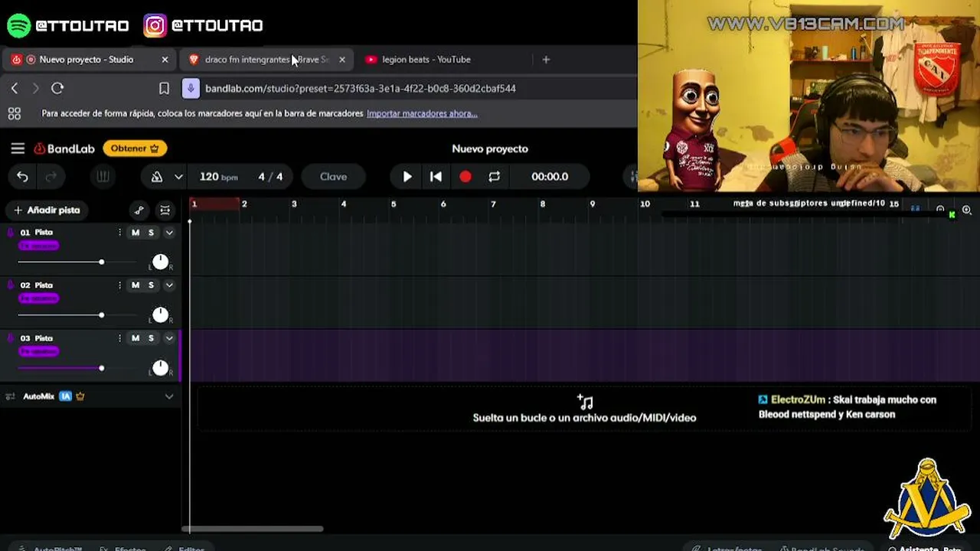Screen dimensions: 980x551
Task: Click the instrument icon of track 03
Action: point(11,338)
